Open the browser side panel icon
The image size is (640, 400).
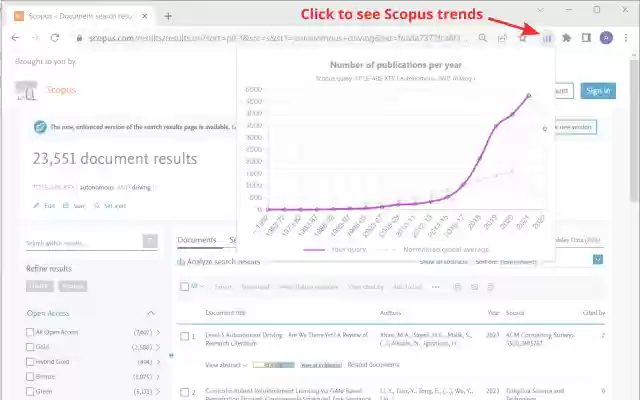click(586, 38)
